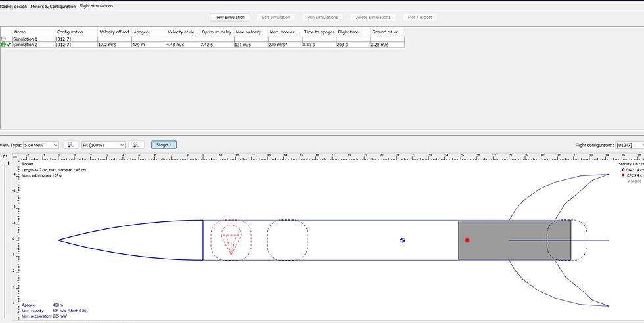Click Simulation 2 configuration [D12-7] cell
Image resolution: width=644 pixels, height=323 pixels.
76,45
